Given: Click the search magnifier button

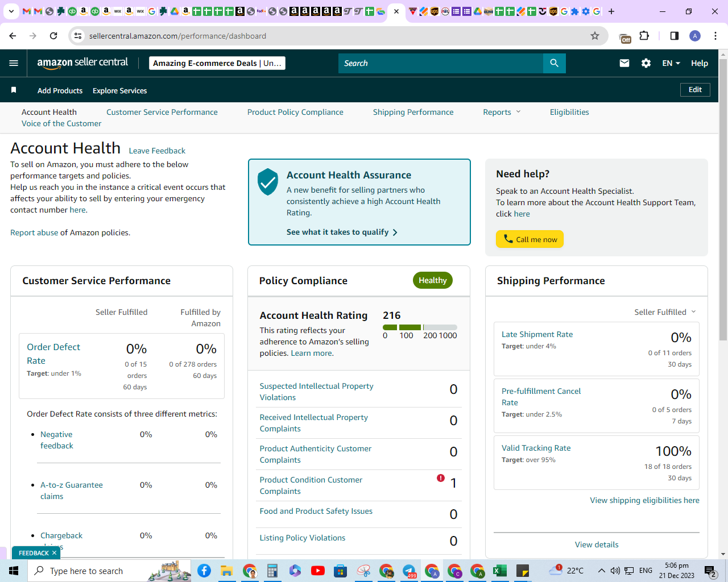Looking at the screenshot, I should click(x=555, y=63).
